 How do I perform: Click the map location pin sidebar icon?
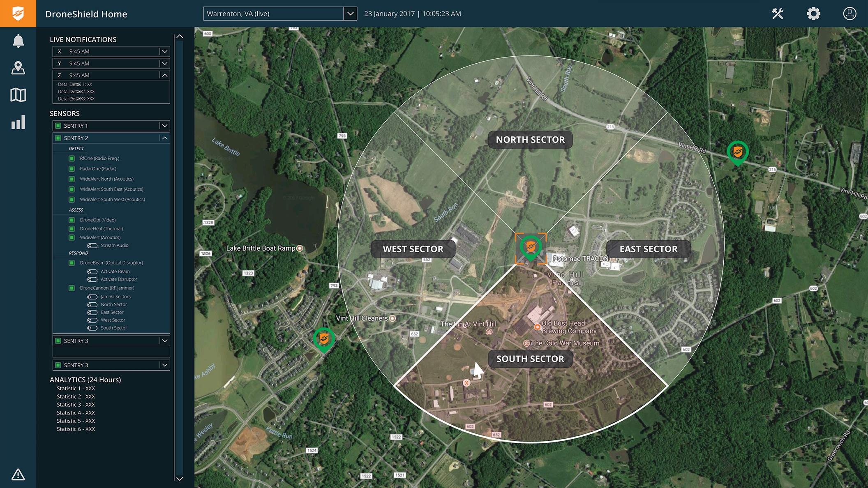pos(18,68)
